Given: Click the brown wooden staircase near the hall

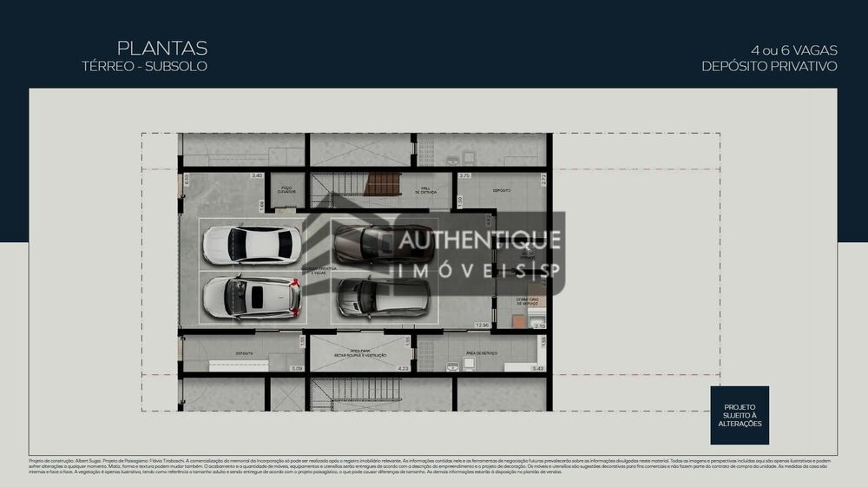Looking at the screenshot, I should (383, 184).
